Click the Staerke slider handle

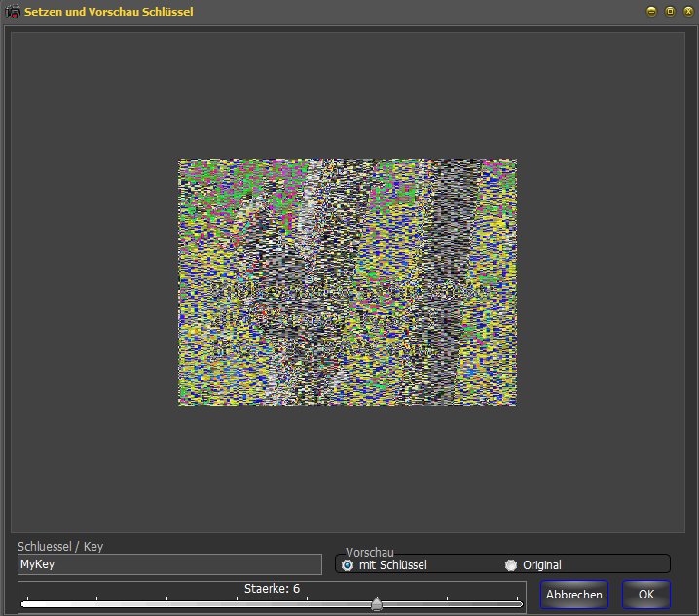(377, 604)
